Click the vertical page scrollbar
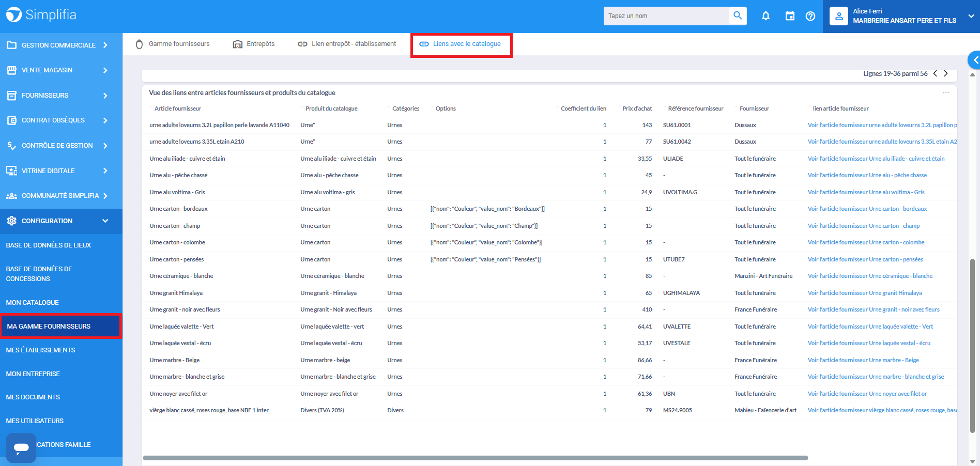This screenshot has height=466, width=980. (972, 345)
